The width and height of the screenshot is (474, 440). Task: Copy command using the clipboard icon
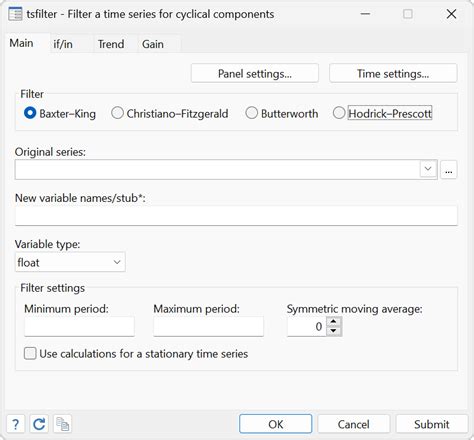coord(62,424)
